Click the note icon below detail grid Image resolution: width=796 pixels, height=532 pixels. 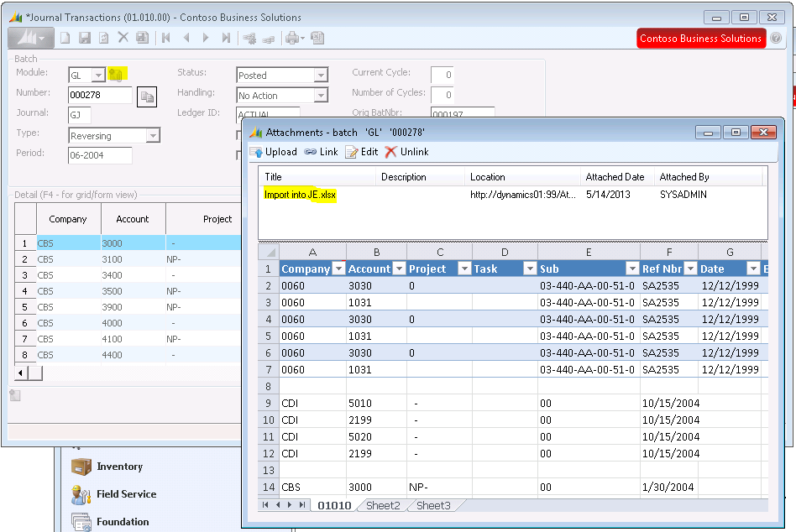(x=15, y=395)
